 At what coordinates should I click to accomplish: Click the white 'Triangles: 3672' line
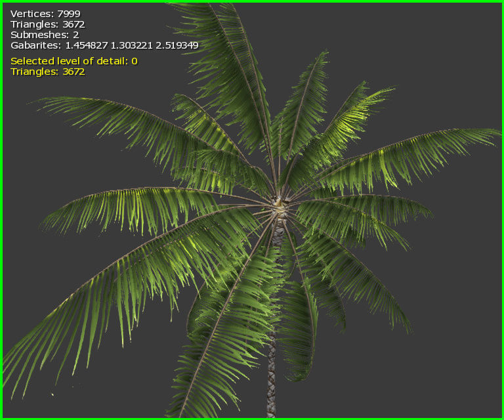pyautogui.click(x=47, y=24)
